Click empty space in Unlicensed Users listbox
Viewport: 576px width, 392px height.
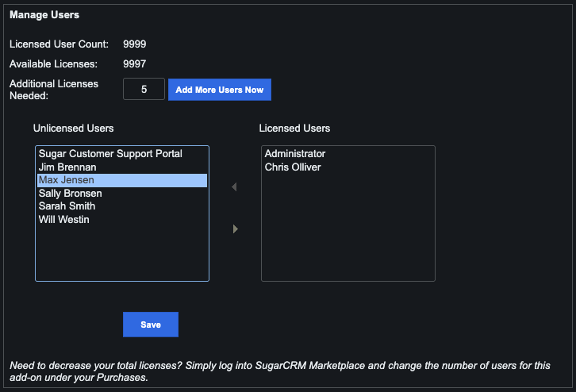click(x=121, y=254)
